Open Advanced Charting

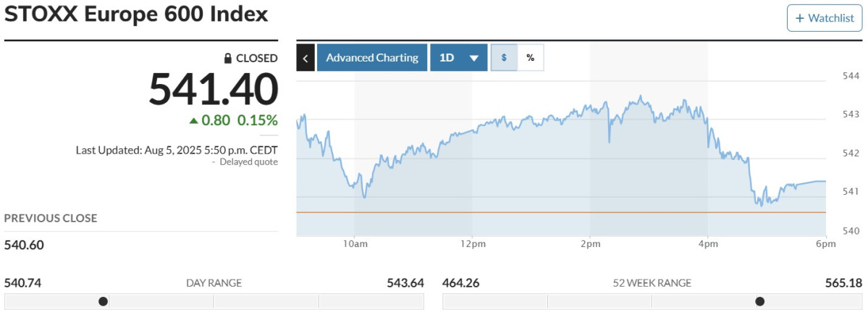click(x=371, y=58)
